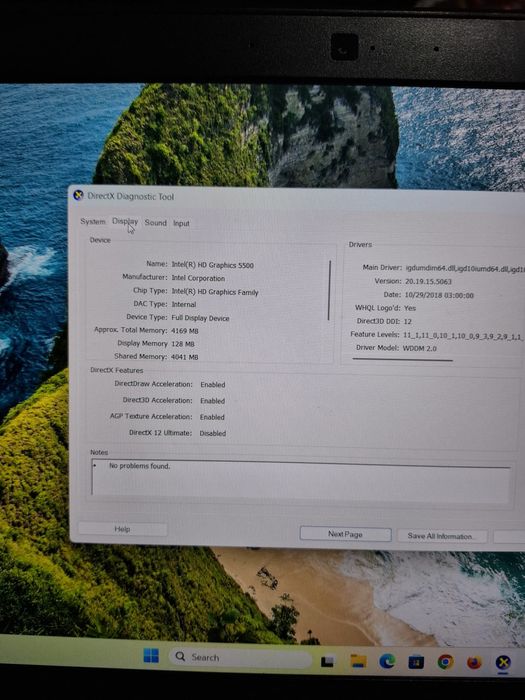Launch File Explorer from the taskbar
The height and width of the screenshot is (700, 525).
click(x=358, y=661)
